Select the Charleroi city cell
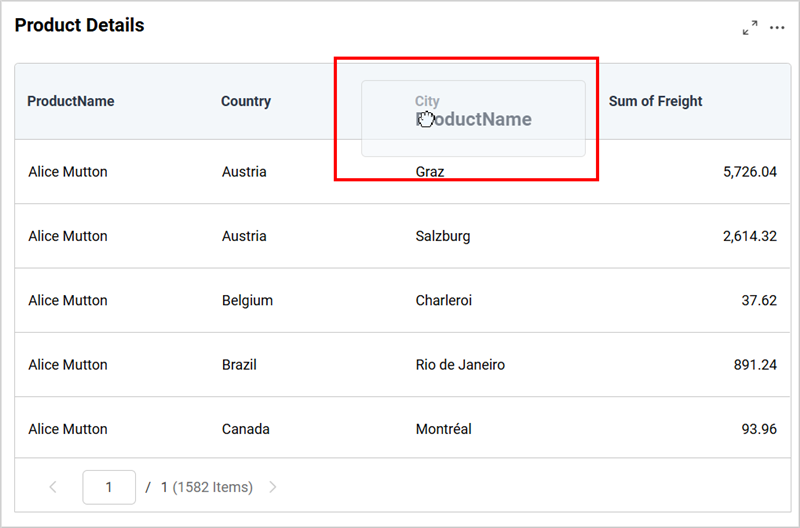This screenshot has height=528, width=800. click(443, 300)
